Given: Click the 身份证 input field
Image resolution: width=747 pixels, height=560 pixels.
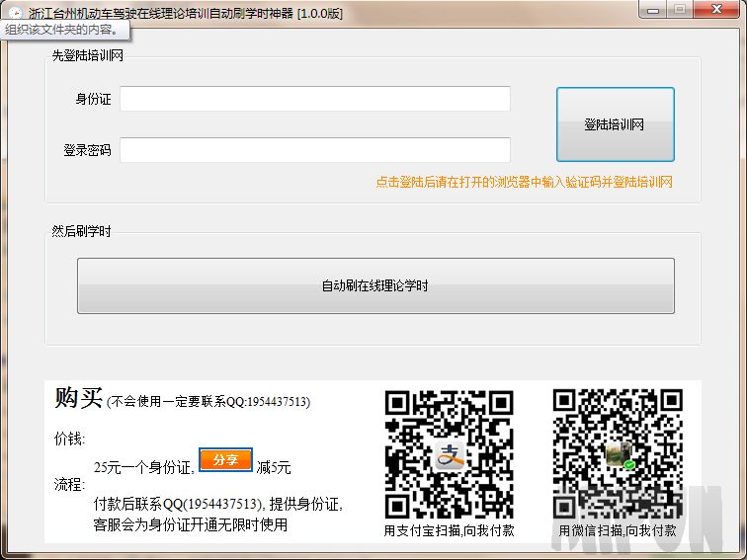Looking at the screenshot, I should click(315, 99).
